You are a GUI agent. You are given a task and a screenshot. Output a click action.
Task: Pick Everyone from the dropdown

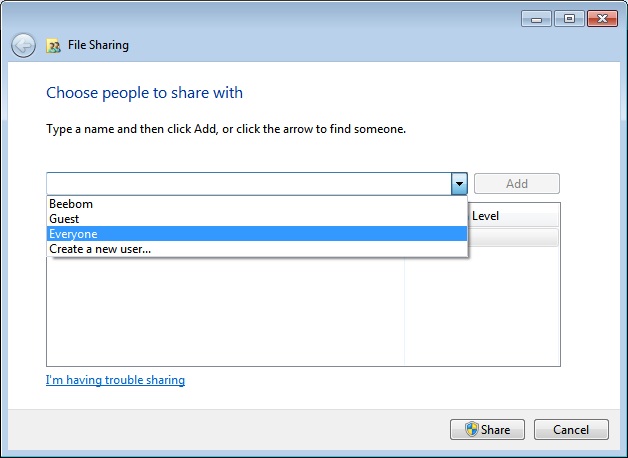(73, 234)
